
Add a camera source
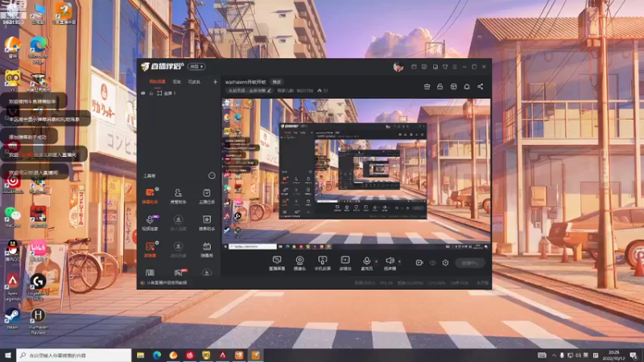[x=299, y=263]
